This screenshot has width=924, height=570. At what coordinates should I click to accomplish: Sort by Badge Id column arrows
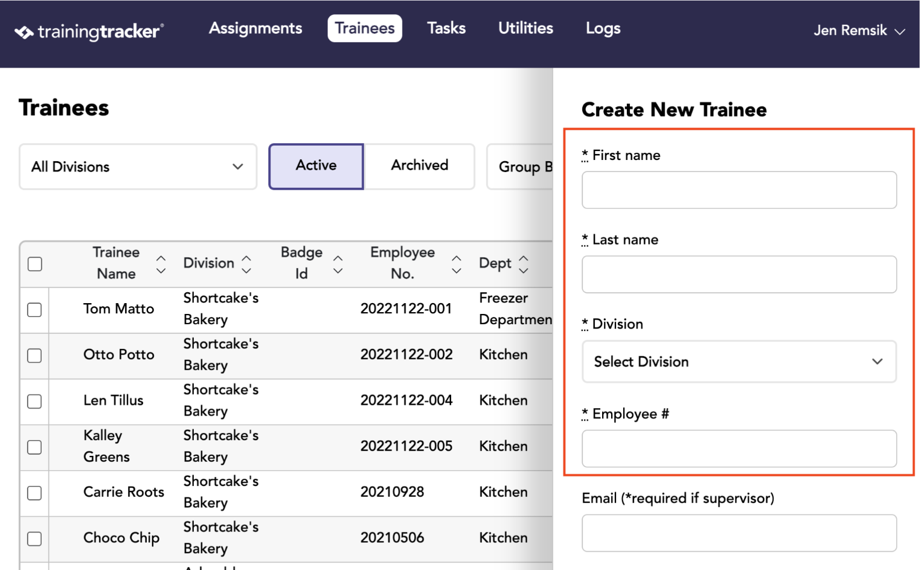tap(338, 264)
